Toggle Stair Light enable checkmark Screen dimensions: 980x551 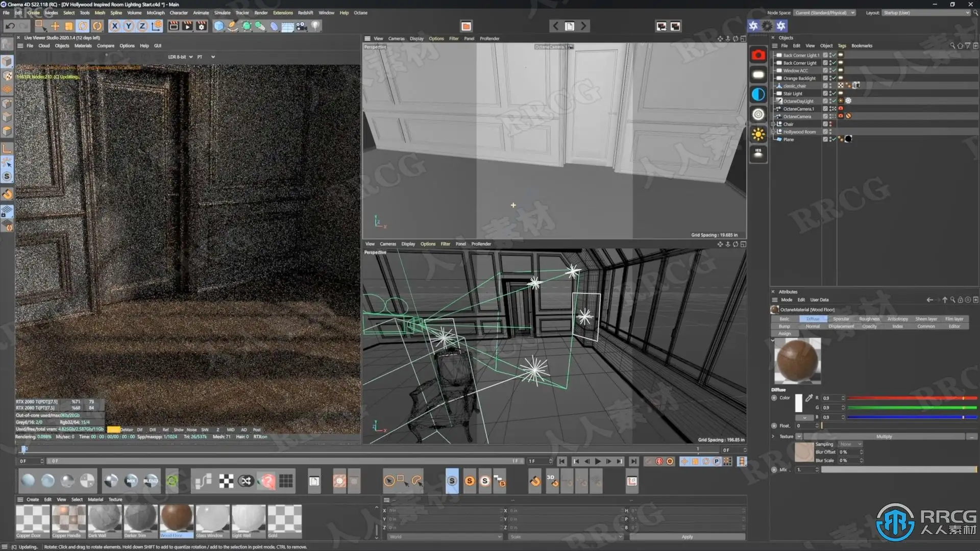pyautogui.click(x=834, y=93)
